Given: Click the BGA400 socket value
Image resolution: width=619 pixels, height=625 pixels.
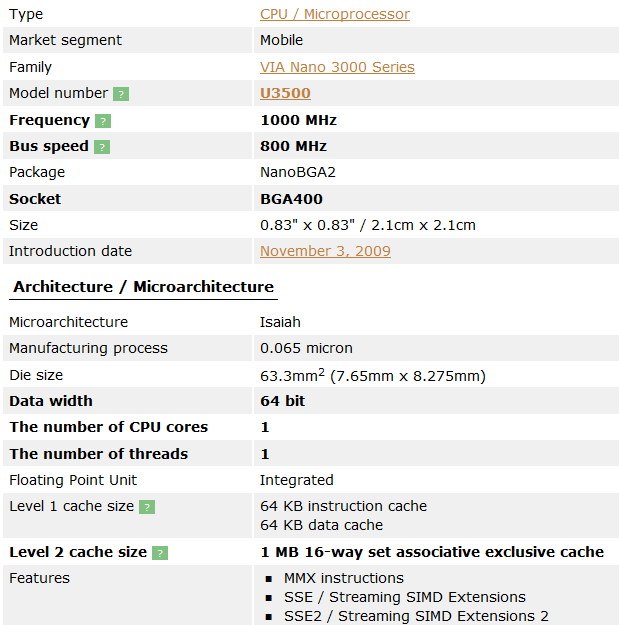Looking at the screenshot, I should (291, 199).
